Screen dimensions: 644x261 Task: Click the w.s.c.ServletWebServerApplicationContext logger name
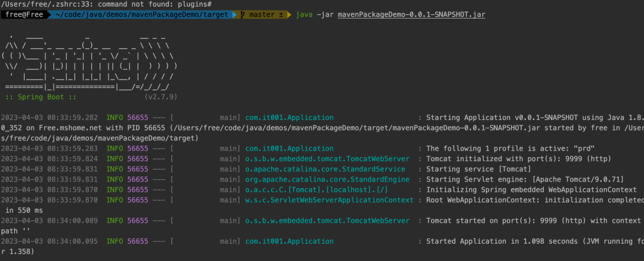pyautogui.click(x=327, y=200)
